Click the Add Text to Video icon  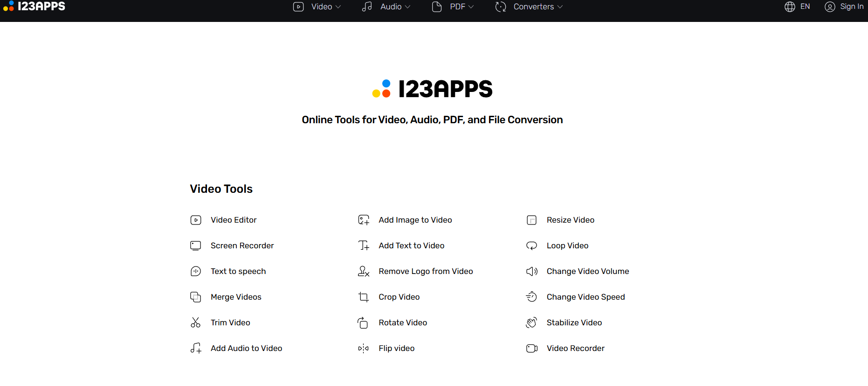pyautogui.click(x=364, y=246)
